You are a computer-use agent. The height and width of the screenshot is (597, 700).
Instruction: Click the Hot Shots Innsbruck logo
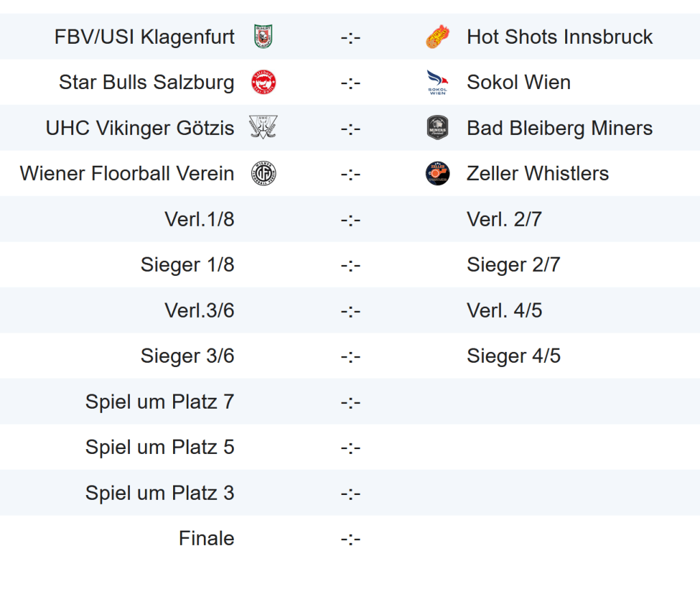[x=437, y=36]
